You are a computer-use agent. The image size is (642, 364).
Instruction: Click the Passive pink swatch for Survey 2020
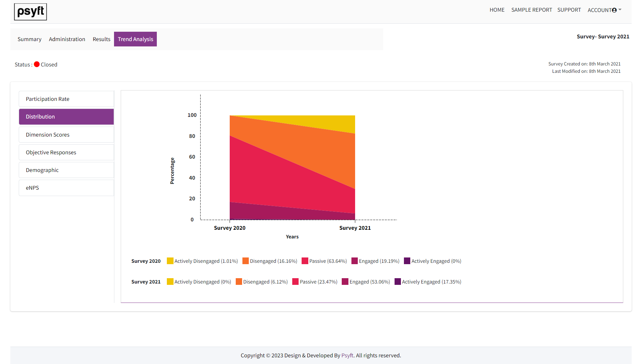pos(304,261)
